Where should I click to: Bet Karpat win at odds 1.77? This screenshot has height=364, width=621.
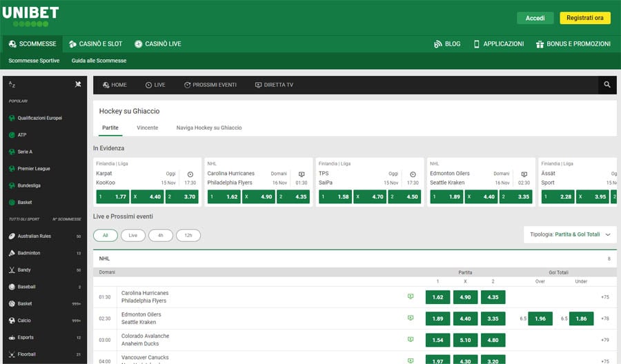(112, 196)
